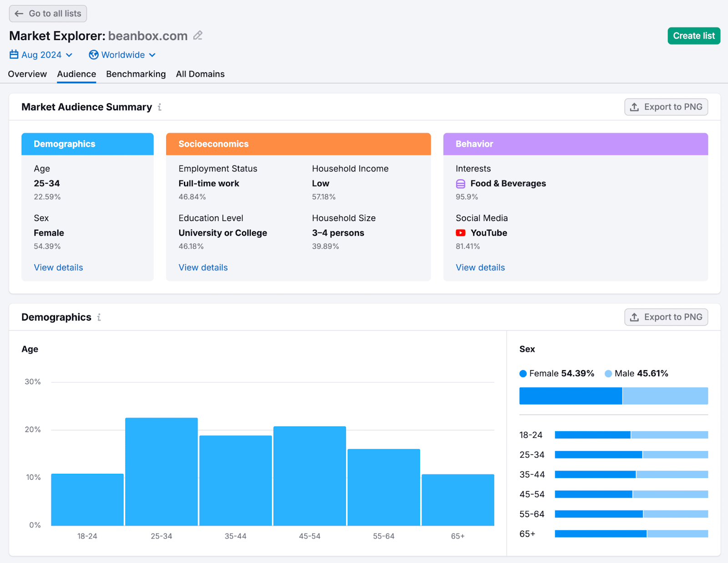The width and height of the screenshot is (728, 563).
Task: Open the Worldwide region dropdown chevron
Action: 152,55
